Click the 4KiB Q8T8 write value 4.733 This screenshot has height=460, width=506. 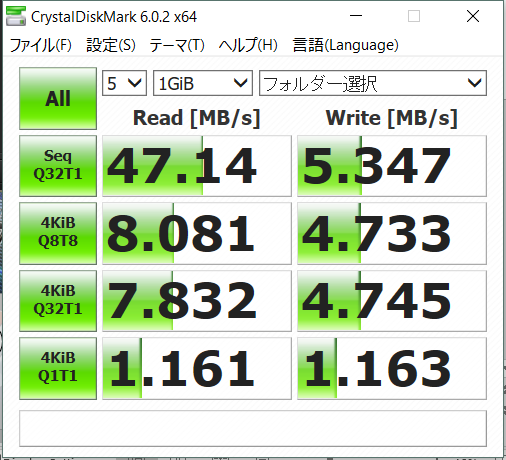pyautogui.click(x=392, y=233)
